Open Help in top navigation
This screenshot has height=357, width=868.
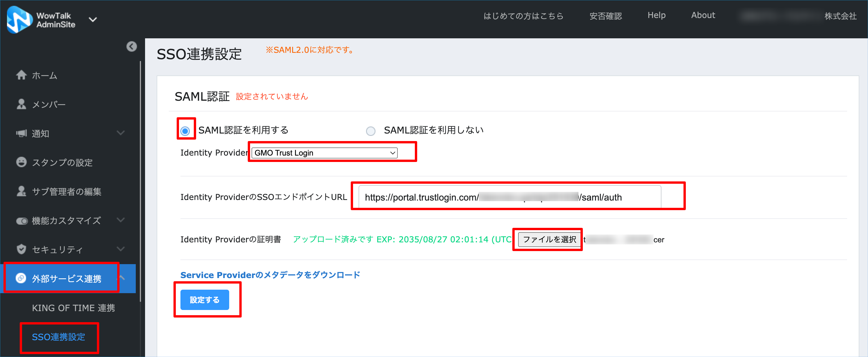pos(657,15)
